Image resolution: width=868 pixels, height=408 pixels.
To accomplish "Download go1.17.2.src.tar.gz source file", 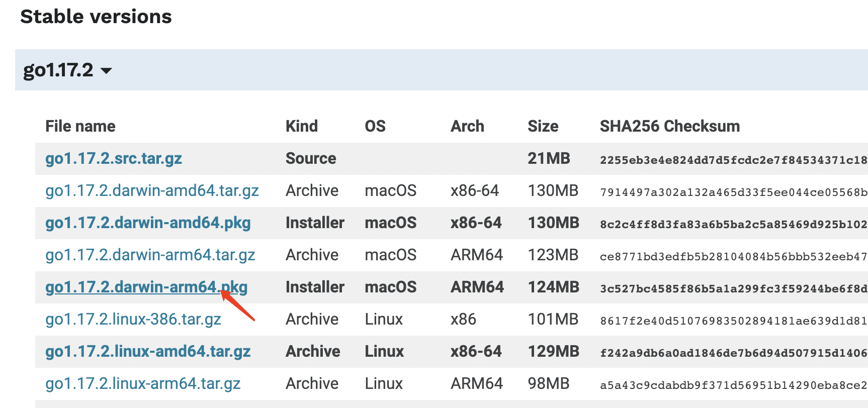I will click(x=114, y=159).
